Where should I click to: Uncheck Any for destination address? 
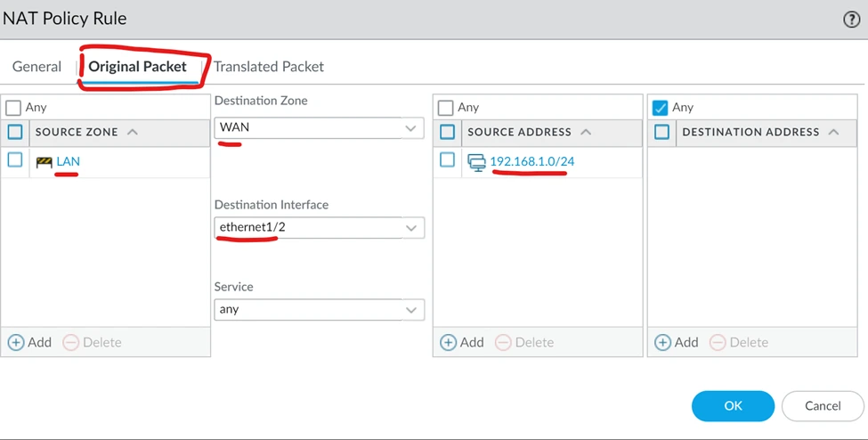661,108
